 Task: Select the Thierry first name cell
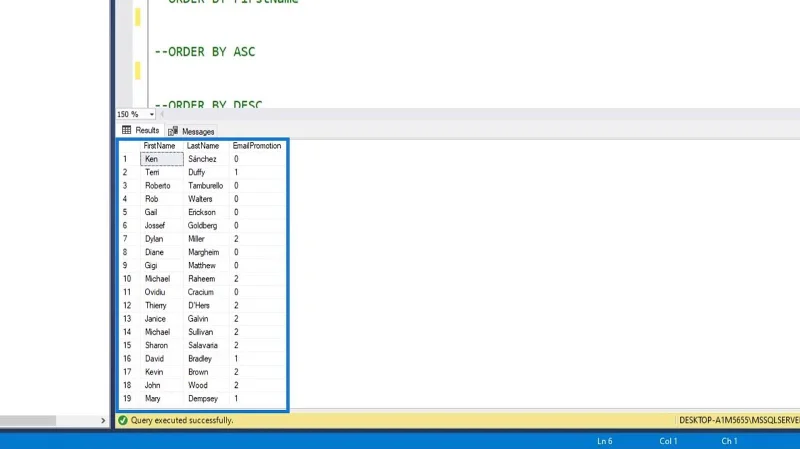pyautogui.click(x=162, y=305)
